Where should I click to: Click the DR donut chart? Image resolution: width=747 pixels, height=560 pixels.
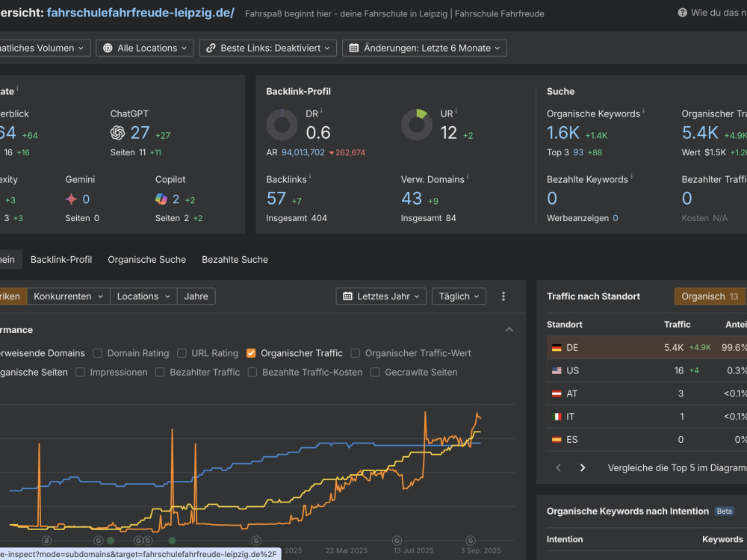[282, 125]
